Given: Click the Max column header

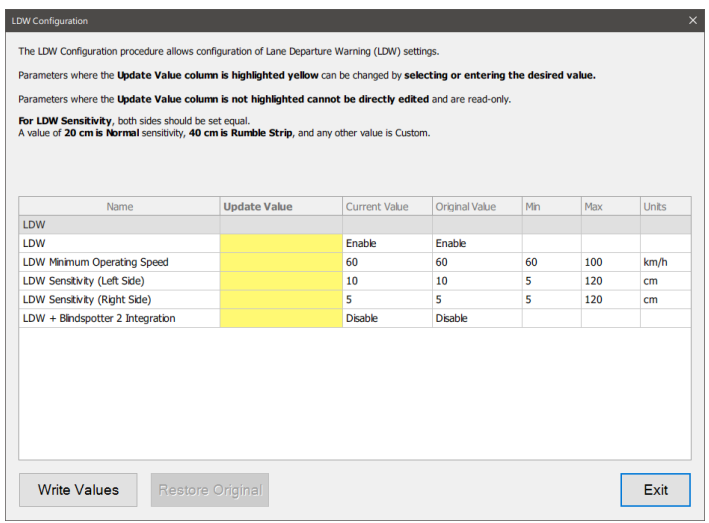Looking at the screenshot, I should click(595, 206).
